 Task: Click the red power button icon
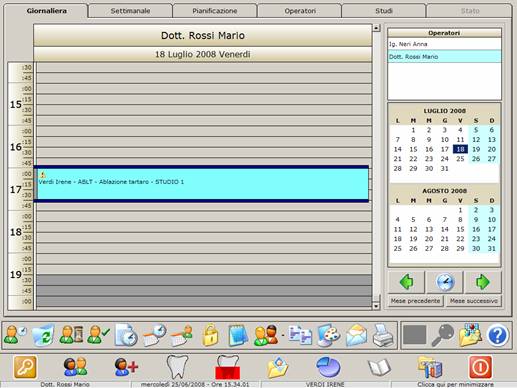click(480, 367)
